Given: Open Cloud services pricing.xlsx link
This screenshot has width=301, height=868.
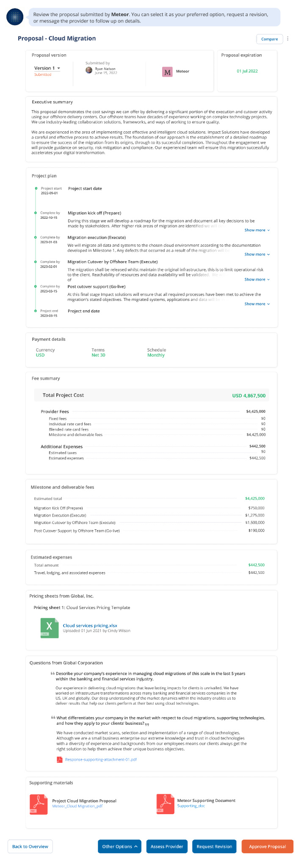Looking at the screenshot, I should (x=90, y=626).
